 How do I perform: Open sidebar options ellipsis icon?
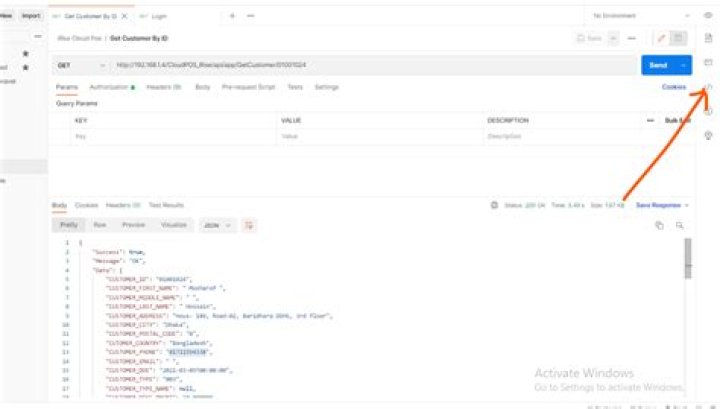coord(38,36)
